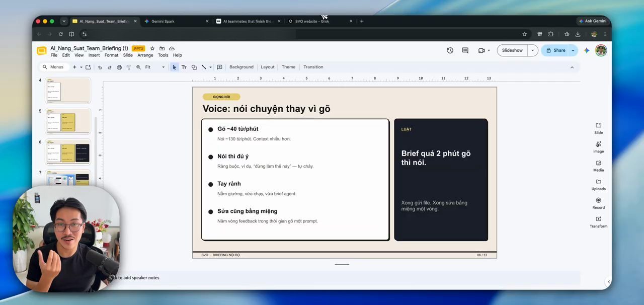
Task: Insert slide from template icon
Action: pyautogui.click(x=88, y=67)
